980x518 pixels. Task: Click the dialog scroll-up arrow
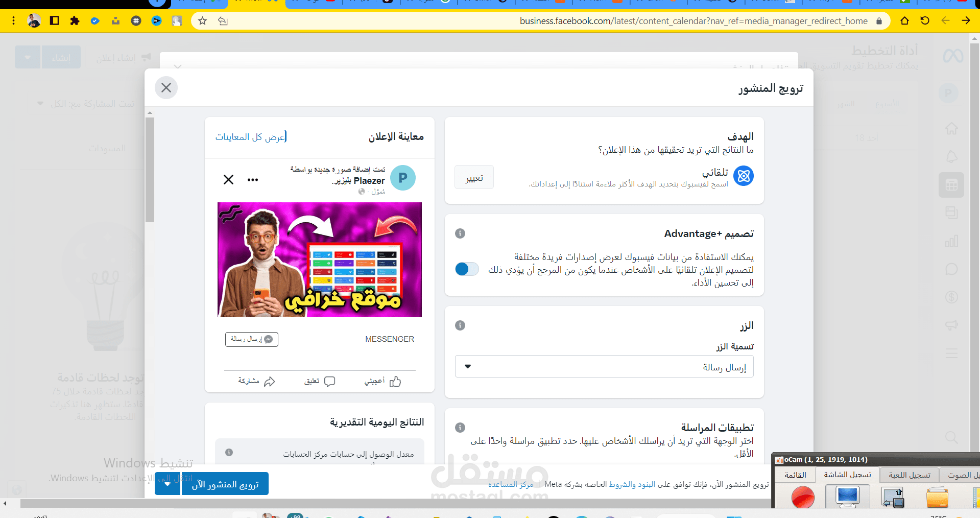(x=150, y=112)
